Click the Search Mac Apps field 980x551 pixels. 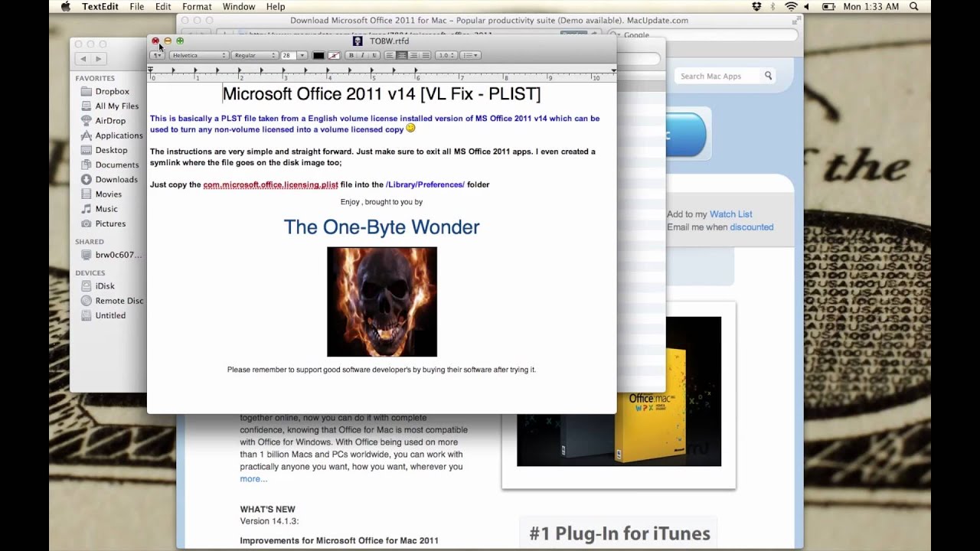[x=717, y=76]
